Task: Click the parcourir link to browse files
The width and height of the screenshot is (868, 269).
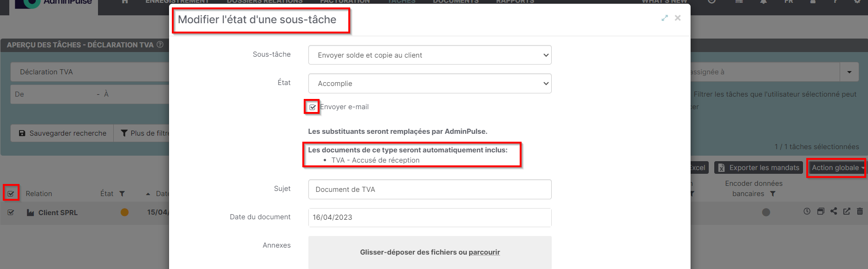Action: 484,252
